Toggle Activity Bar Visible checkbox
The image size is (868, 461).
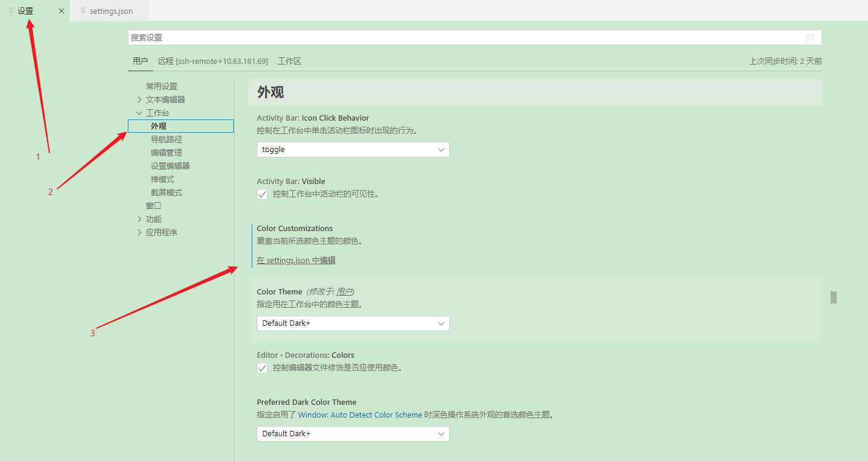pos(262,194)
